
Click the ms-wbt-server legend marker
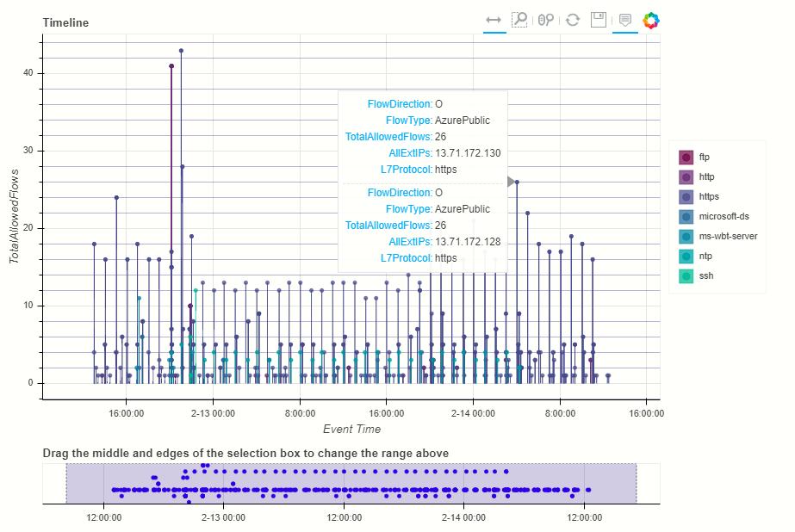pyautogui.click(x=686, y=236)
